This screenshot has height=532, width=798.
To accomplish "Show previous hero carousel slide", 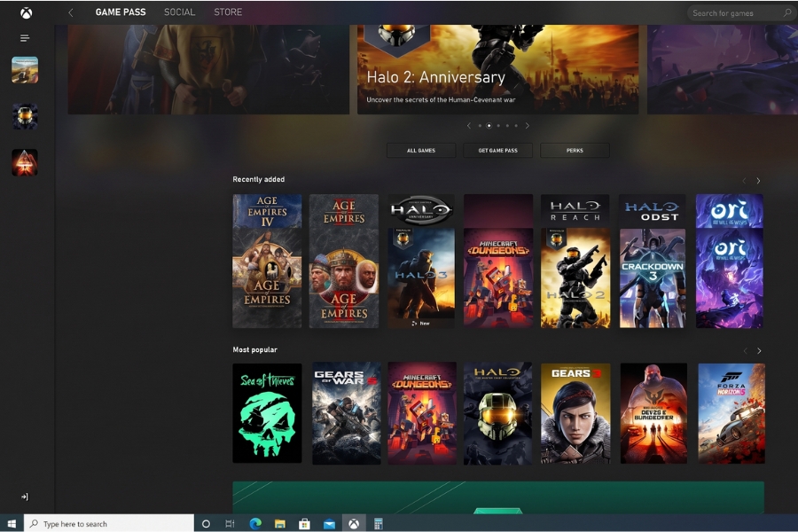I will [x=469, y=126].
